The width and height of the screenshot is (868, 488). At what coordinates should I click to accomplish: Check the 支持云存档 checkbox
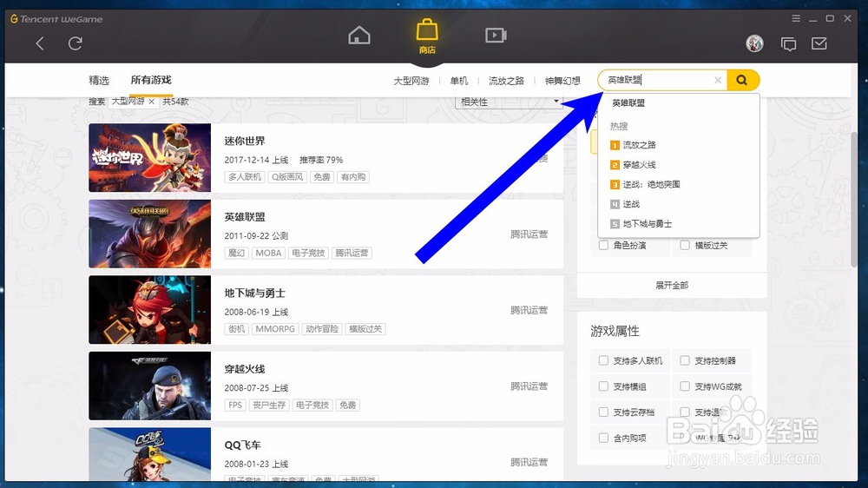click(x=603, y=412)
